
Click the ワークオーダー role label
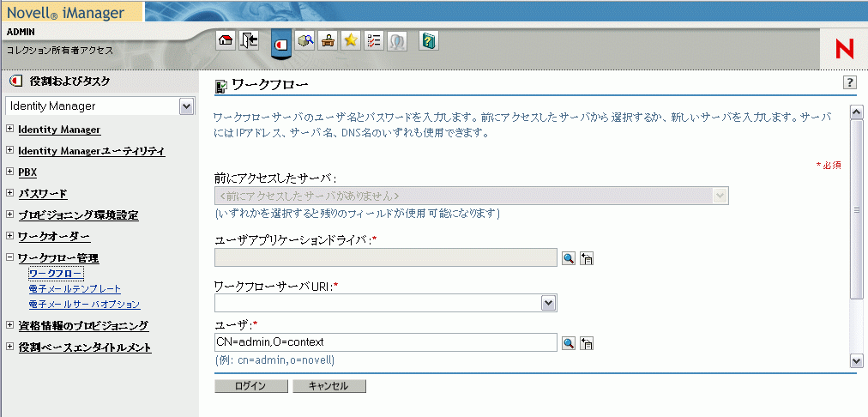(54, 237)
